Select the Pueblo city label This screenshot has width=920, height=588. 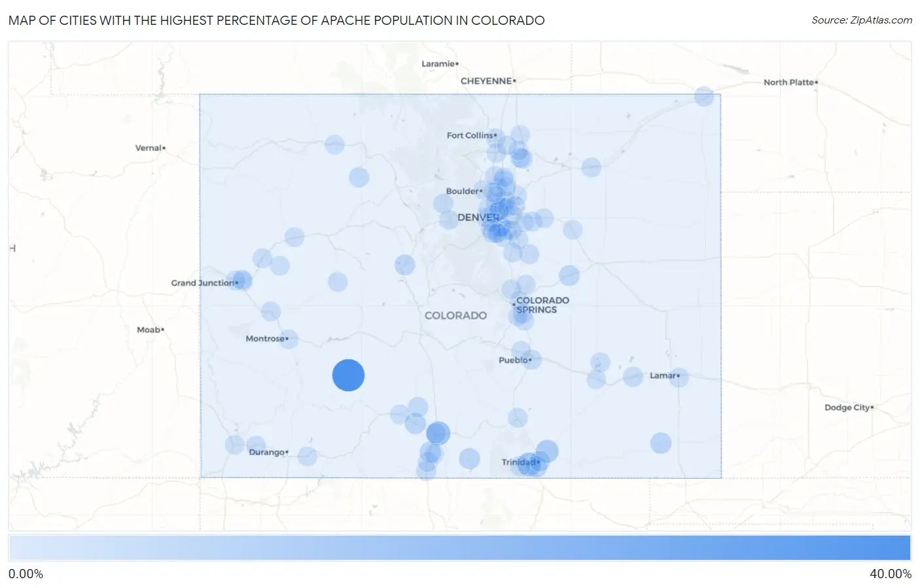[514, 360]
